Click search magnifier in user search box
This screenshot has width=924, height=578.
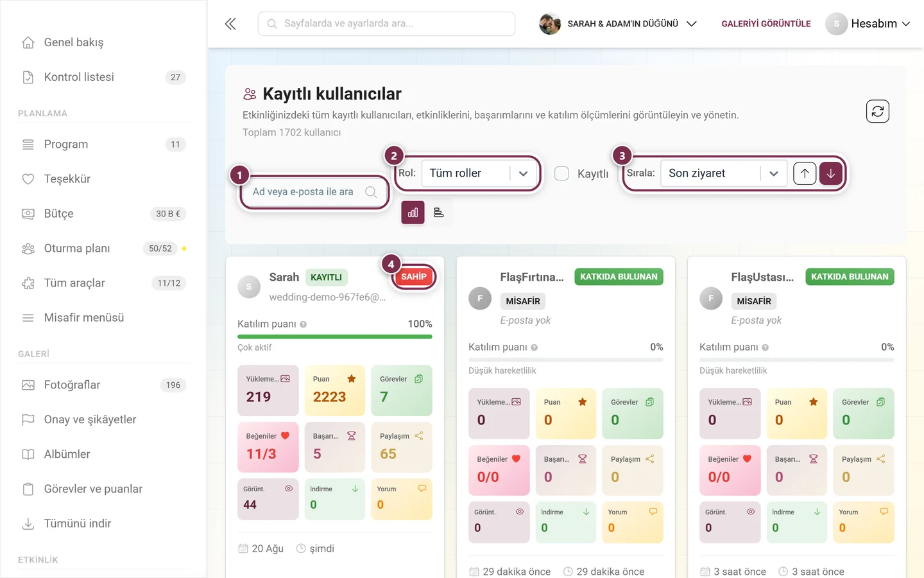click(370, 192)
